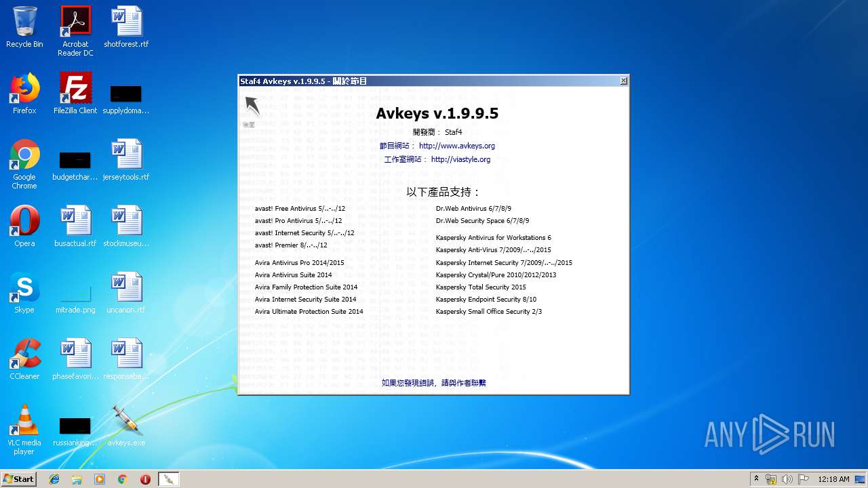The height and width of the screenshot is (488, 868).
Task: Open jerseytools.rtf document icon
Action: [x=126, y=160]
